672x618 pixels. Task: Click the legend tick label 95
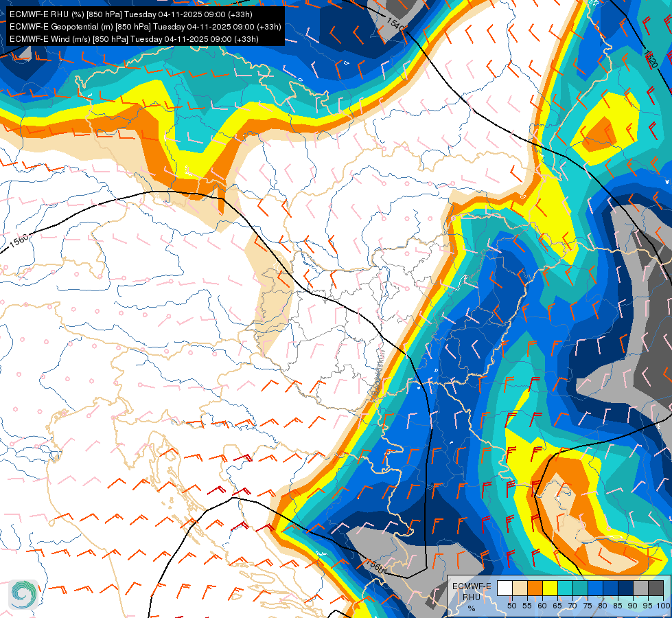pos(648,606)
